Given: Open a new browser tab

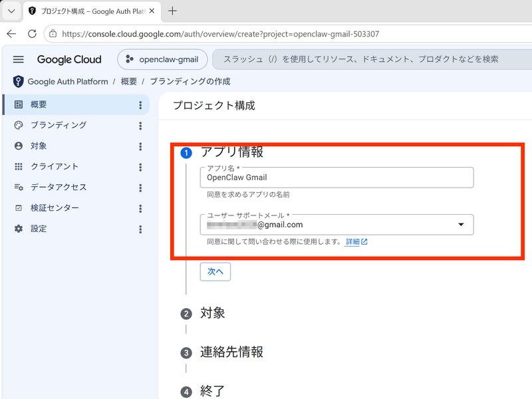Looking at the screenshot, I should [172, 11].
